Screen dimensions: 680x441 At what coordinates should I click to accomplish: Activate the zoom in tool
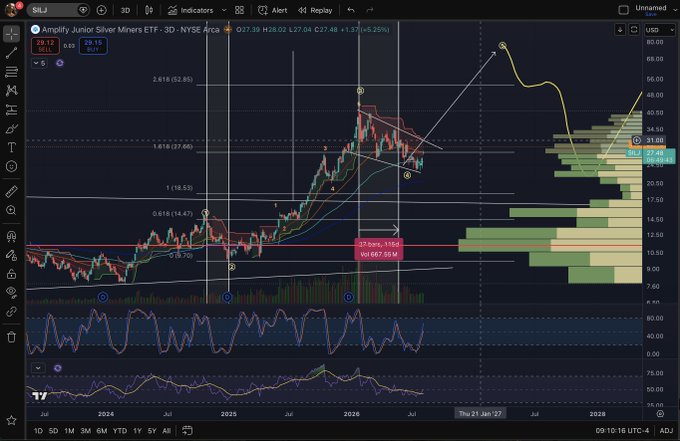point(12,210)
